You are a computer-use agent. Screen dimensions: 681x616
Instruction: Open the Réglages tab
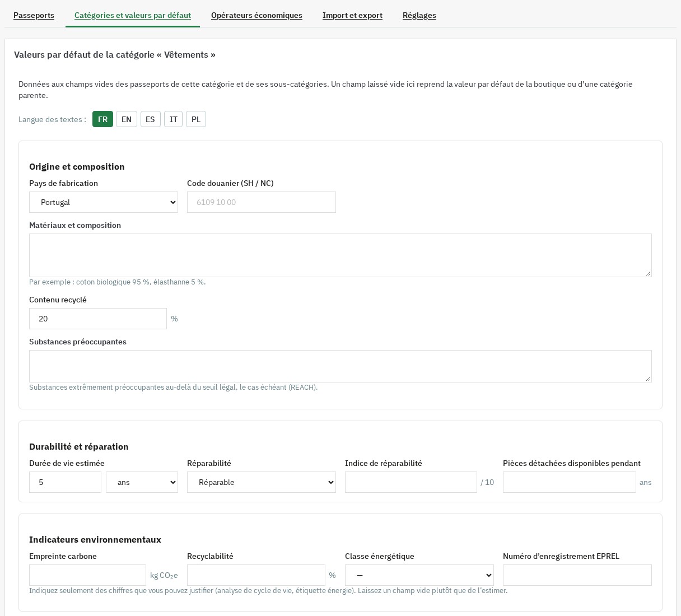point(419,15)
